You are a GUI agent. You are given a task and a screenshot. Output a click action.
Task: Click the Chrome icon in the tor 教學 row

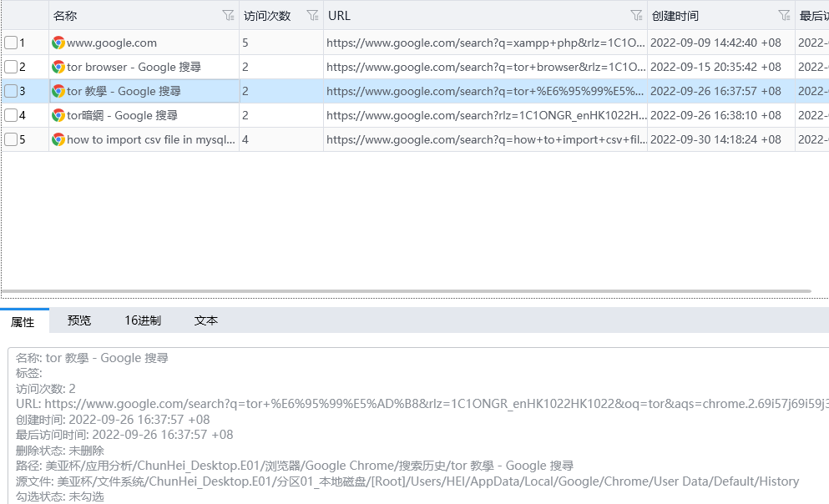coord(58,91)
